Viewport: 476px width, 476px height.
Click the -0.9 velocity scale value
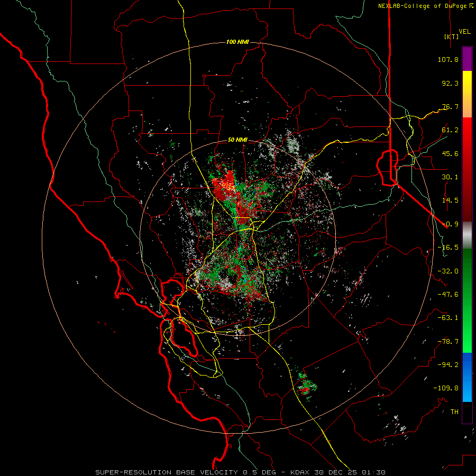(x=450, y=224)
